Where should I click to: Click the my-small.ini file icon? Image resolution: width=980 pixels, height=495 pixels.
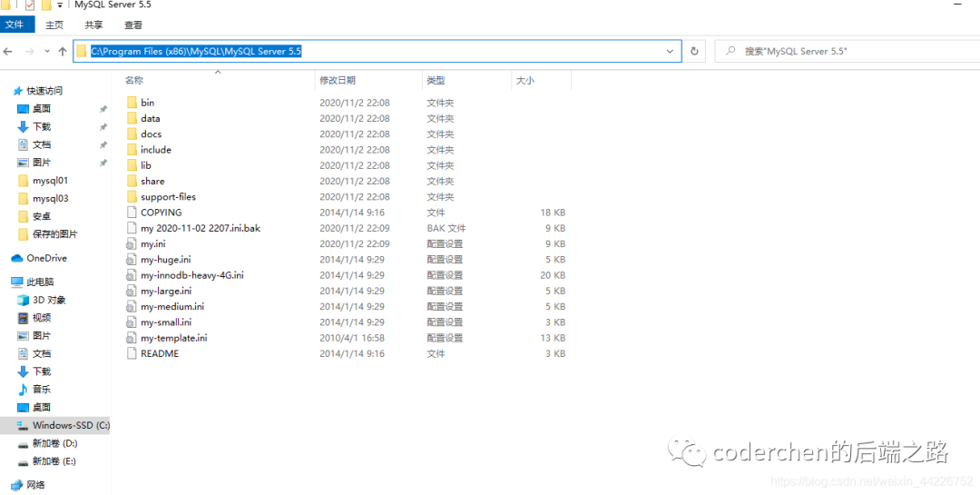point(132,322)
